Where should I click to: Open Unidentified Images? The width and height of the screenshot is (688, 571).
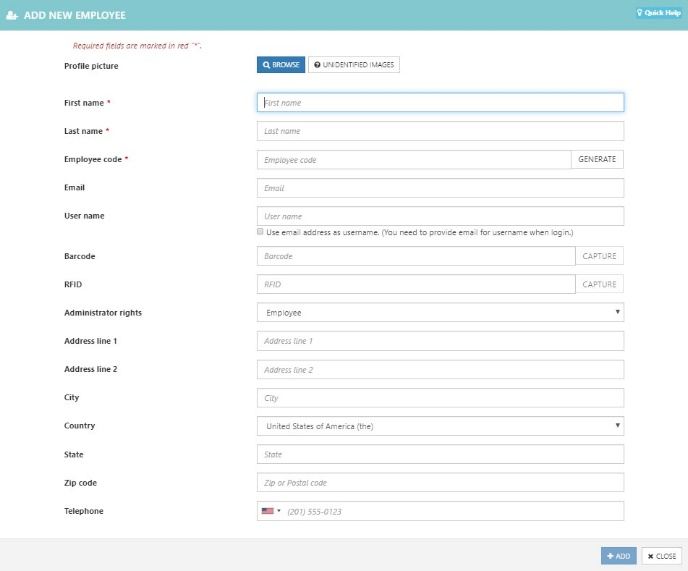(354, 65)
